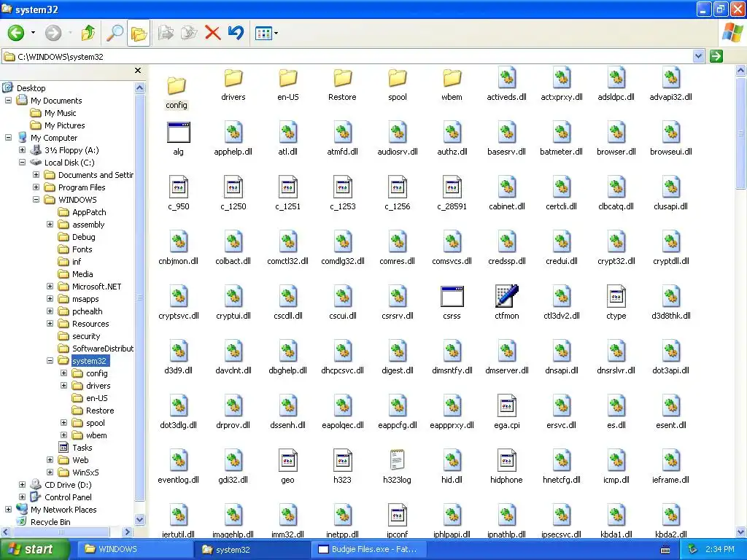Screen dimensions: 747x560
Task: Close the Folders side pane
Action: [138, 71]
